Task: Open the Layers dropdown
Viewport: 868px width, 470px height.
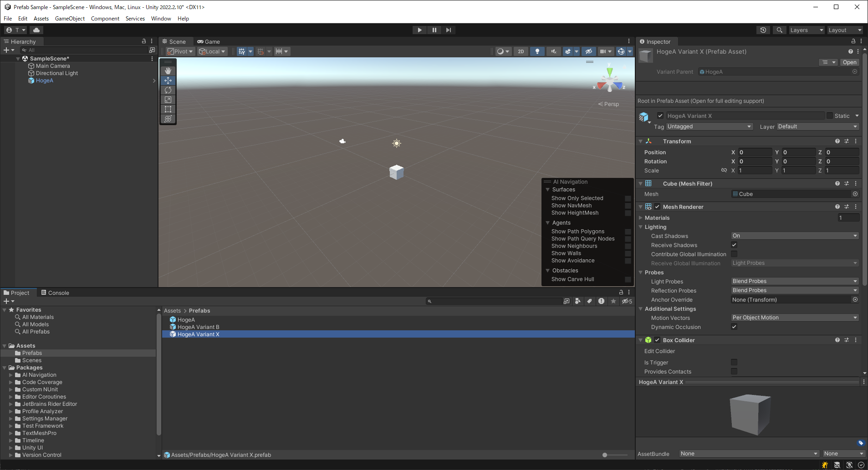Action: pyautogui.click(x=807, y=30)
